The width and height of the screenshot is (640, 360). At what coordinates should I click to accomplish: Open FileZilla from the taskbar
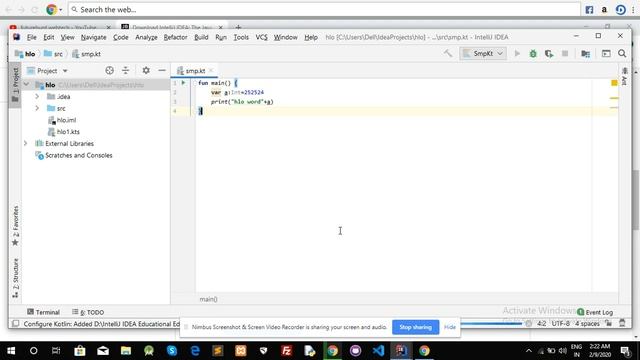pyautogui.click(x=287, y=351)
